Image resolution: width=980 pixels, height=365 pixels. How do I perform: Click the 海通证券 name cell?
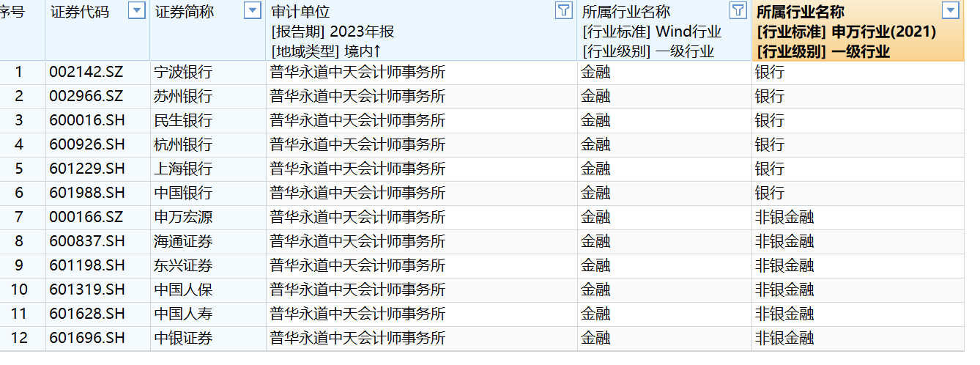[x=208, y=242]
